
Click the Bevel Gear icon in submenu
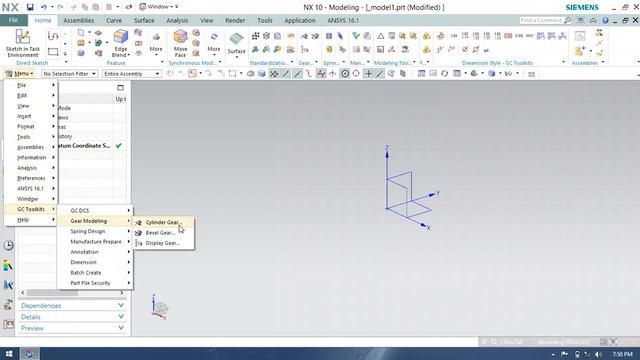[139, 233]
